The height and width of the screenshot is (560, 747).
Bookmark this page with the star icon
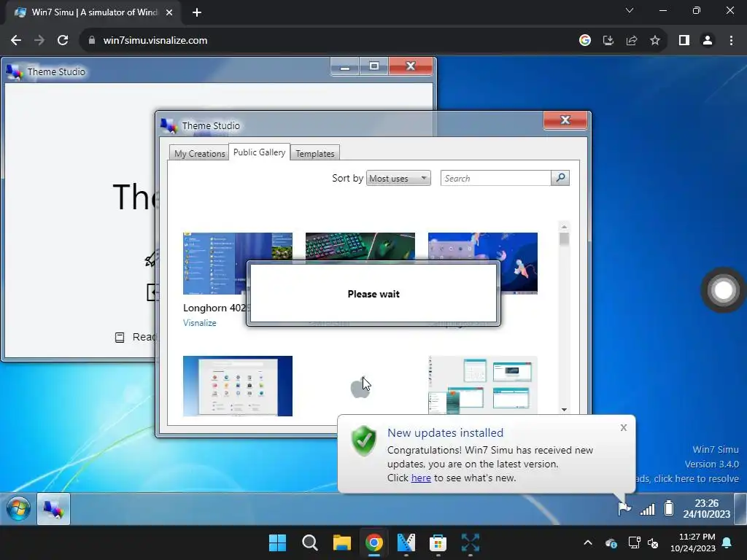[655, 41]
